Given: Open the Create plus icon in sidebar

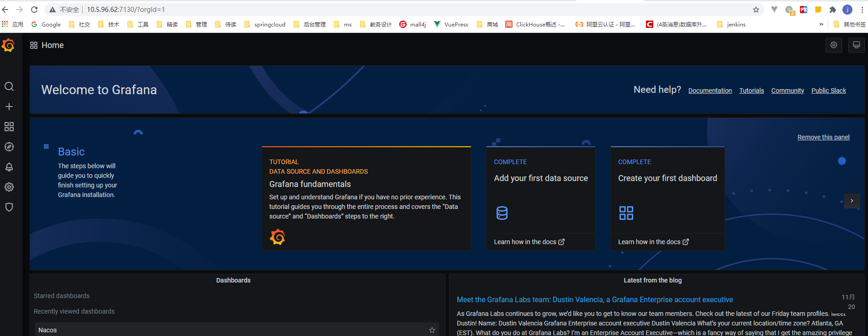Looking at the screenshot, I should 9,107.
